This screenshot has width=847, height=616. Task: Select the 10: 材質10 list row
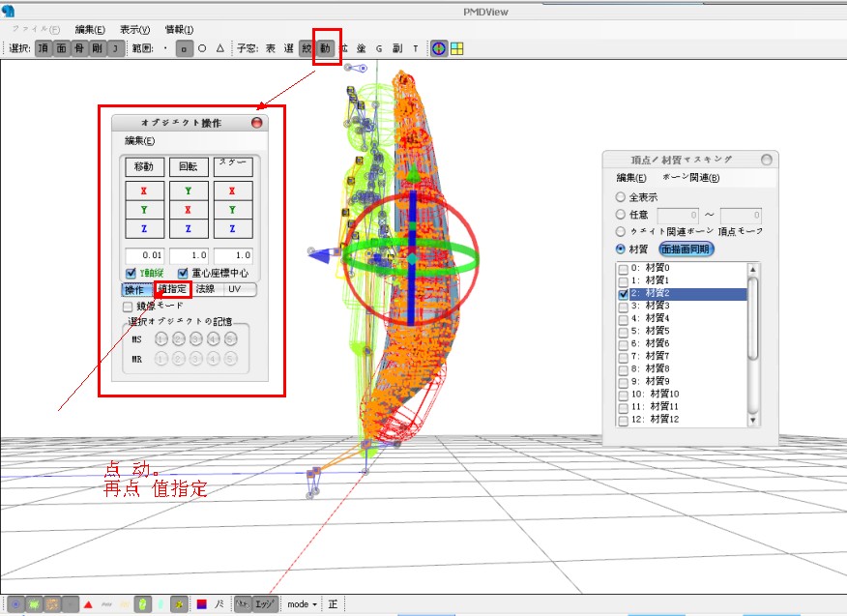(683, 394)
